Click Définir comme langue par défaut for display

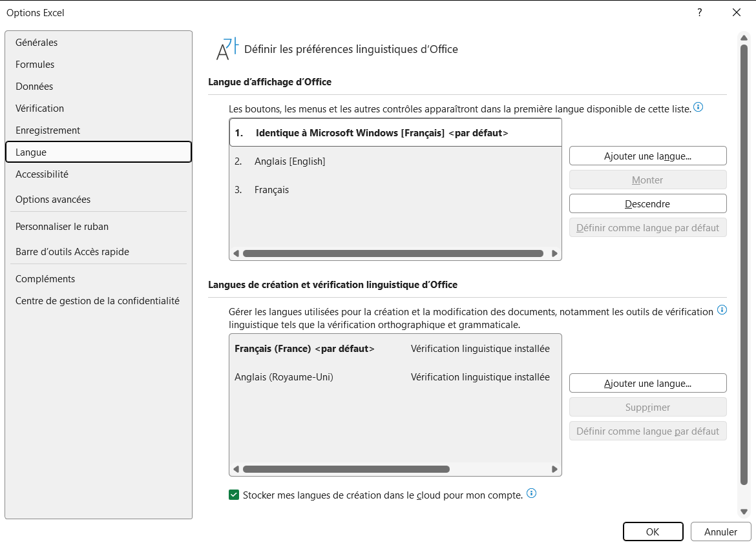647,227
